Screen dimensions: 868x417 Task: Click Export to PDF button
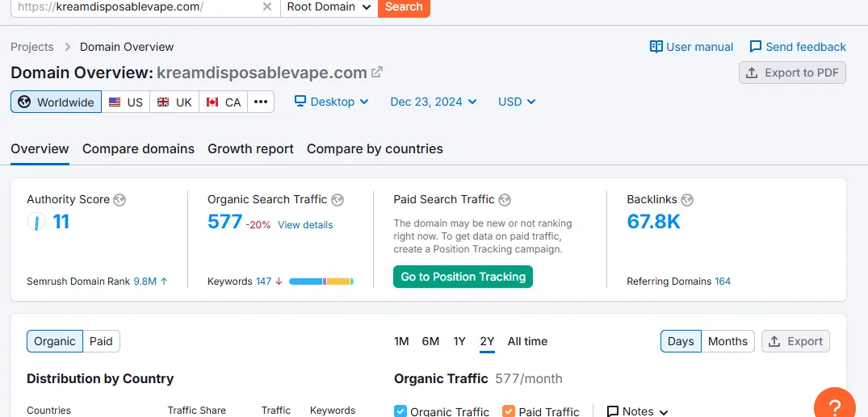click(792, 73)
